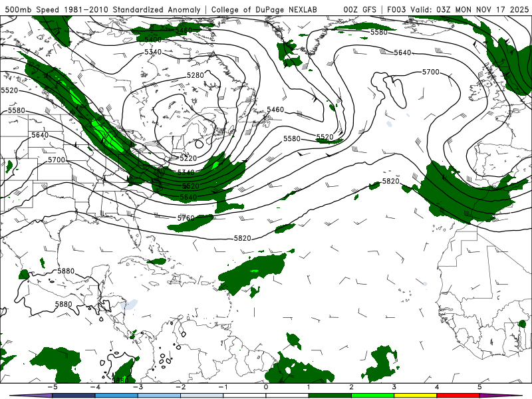The width and height of the screenshot is (532, 399).
Task: Click the positive 5 colorbar tick label
Action: click(479, 387)
